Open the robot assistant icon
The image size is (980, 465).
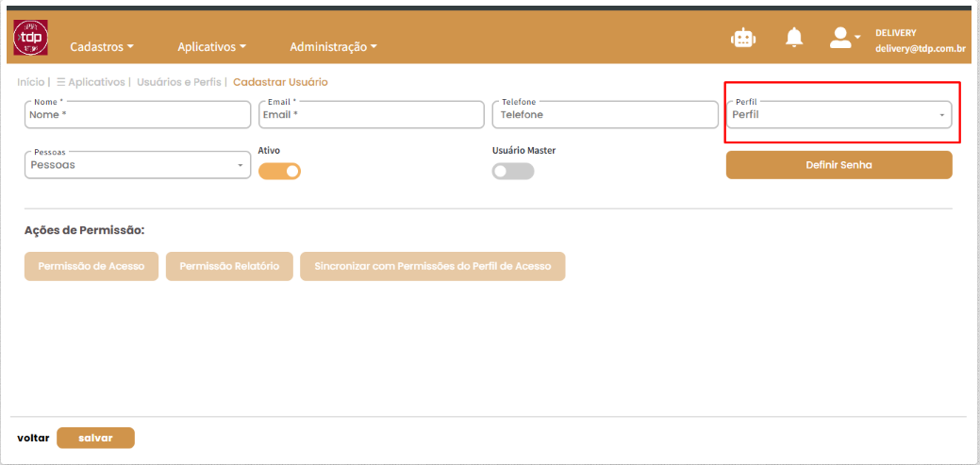pyautogui.click(x=743, y=38)
